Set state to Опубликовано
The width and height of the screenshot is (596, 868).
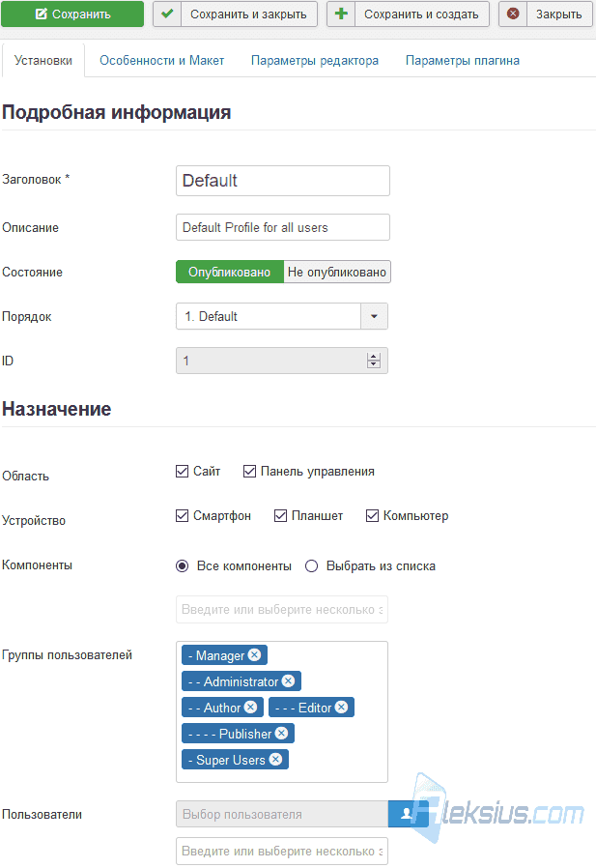(230, 272)
